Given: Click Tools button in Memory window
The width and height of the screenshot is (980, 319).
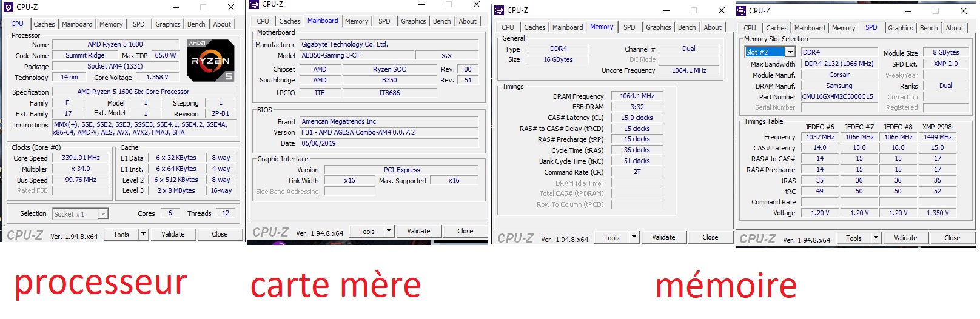Looking at the screenshot, I should point(612,237).
